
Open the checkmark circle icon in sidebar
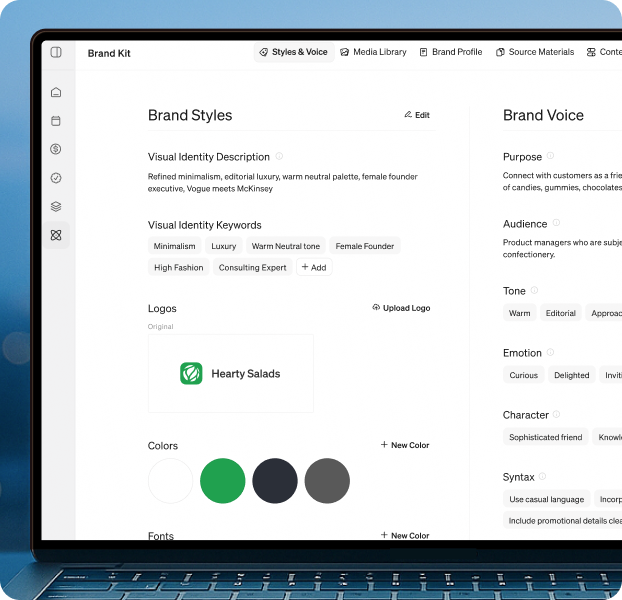[x=56, y=178]
